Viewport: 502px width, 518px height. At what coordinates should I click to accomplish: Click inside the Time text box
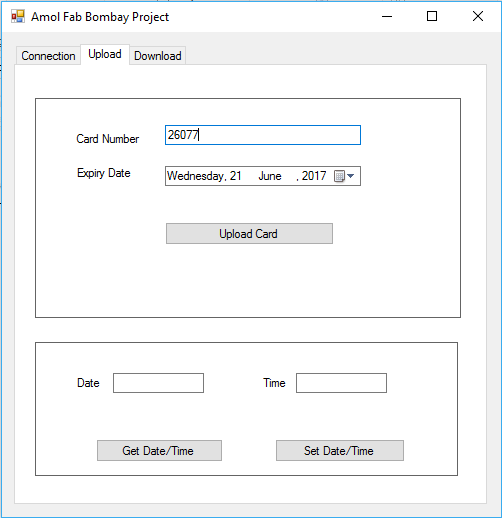[341, 383]
